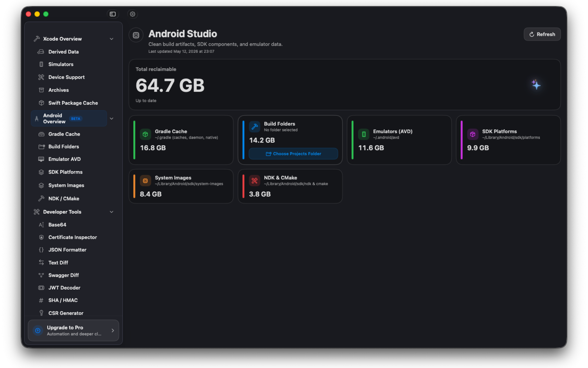
Task: Collapse the Xcode Overview section chevron
Action: 111,39
